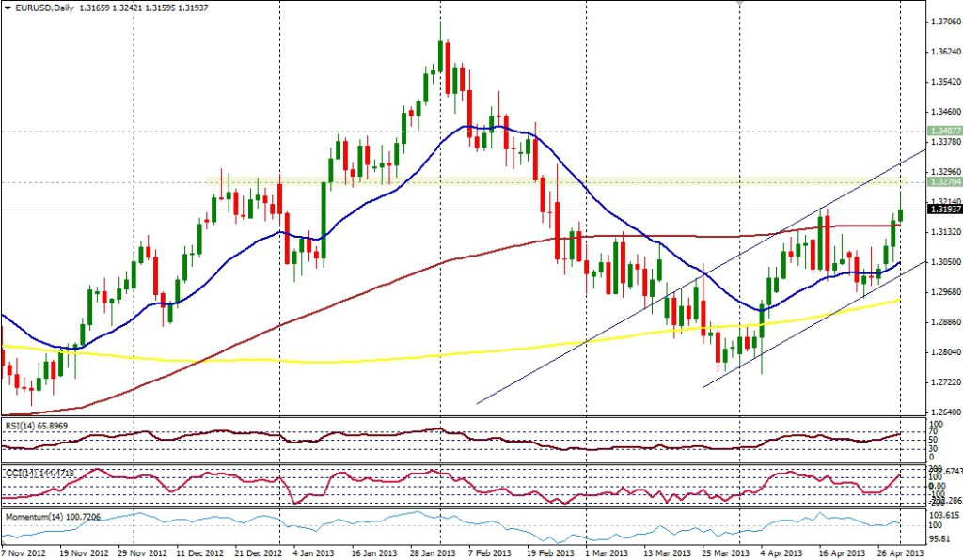Click the current price 1.31937 tag
This screenshot has height=560, width=963.
(x=942, y=210)
